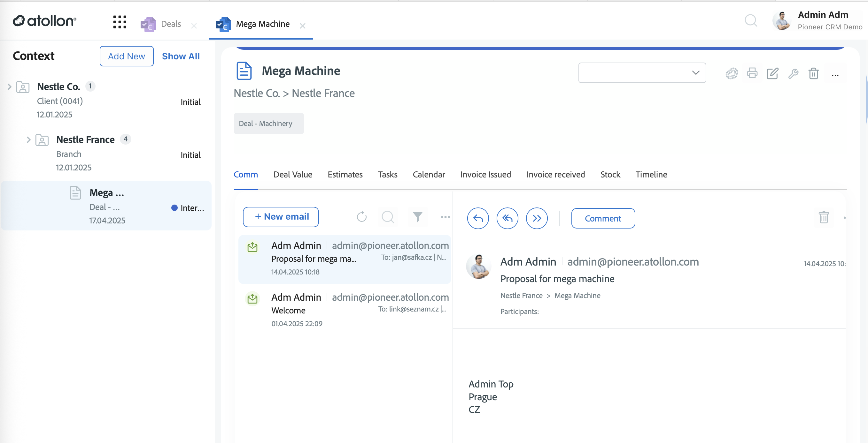The height and width of the screenshot is (443, 868).
Task: Reply to the email
Action: click(x=478, y=219)
